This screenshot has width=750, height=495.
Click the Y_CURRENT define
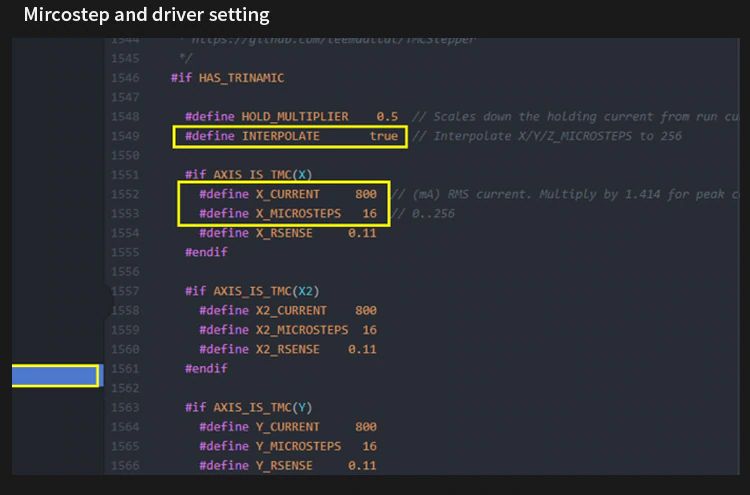[288, 427]
